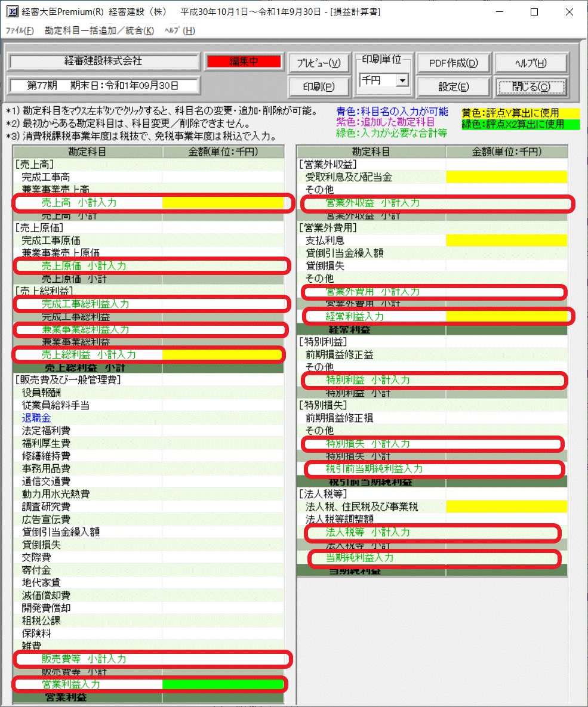Click the 経審建設株式会社 company name field
The height and width of the screenshot is (707, 588).
(x=104, y=61)
